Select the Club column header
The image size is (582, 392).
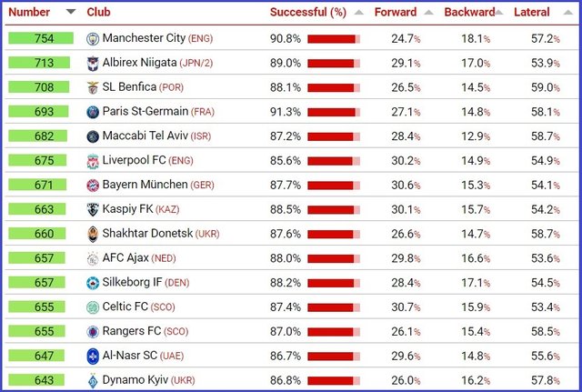click(x=99, y=13)
